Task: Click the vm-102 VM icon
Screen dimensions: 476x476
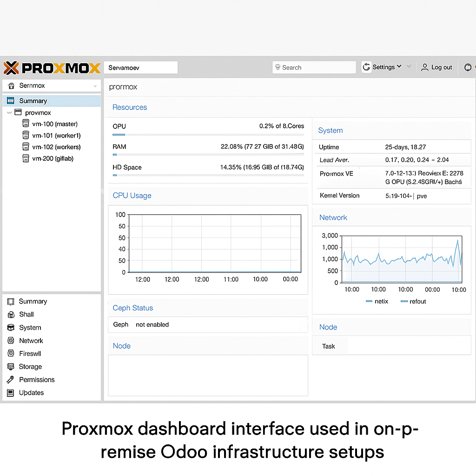Action: click(x=26, y=146)
